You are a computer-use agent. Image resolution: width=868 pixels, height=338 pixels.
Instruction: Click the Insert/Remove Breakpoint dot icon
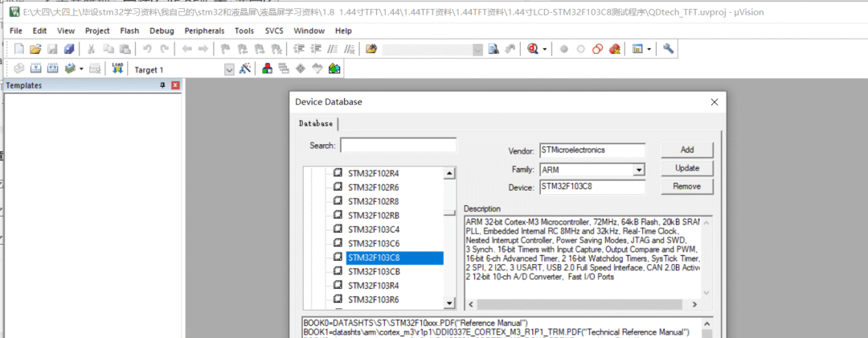564,49
